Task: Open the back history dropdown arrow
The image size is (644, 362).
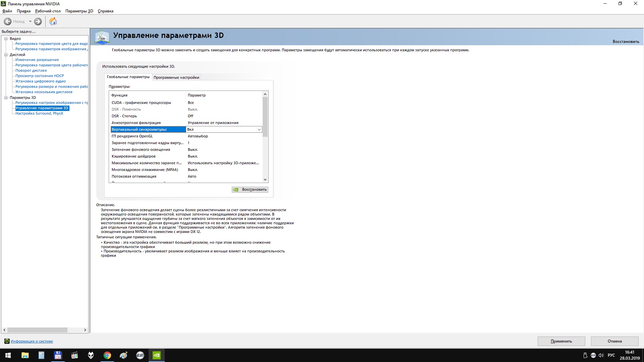Action: 30,21
